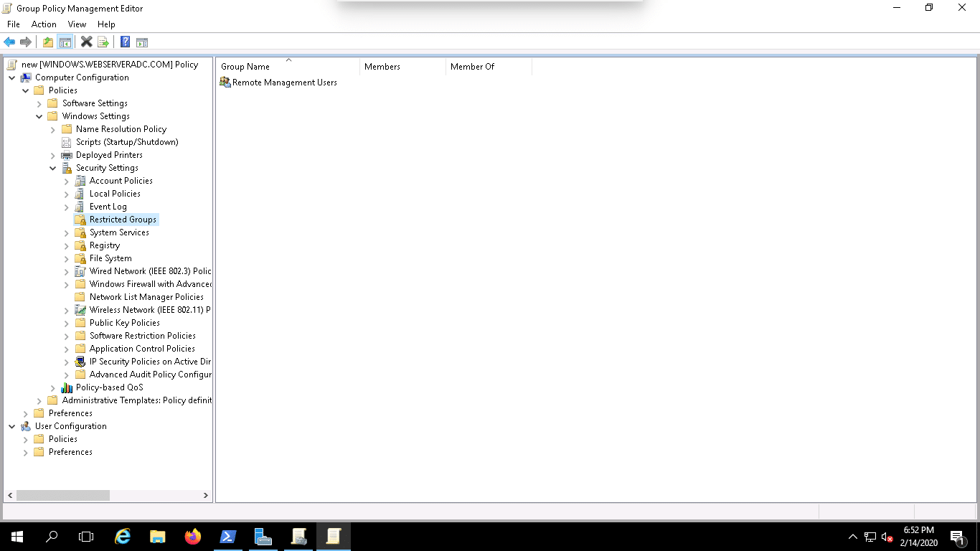This screenshot has height=551, width=980.
Task: Click the Members column header
Action: pos(402,67)
